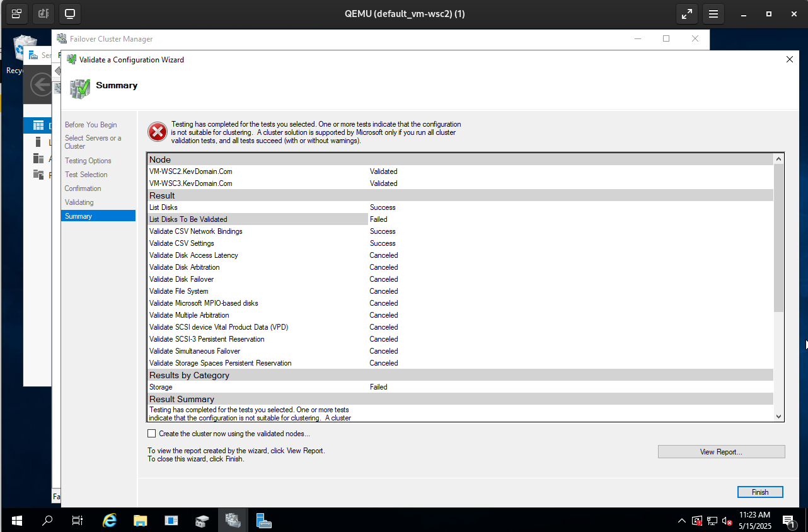Click the Summary server checkmark icon in wizard header
This screenshot has height=532, width=808.
click(80, 88)
